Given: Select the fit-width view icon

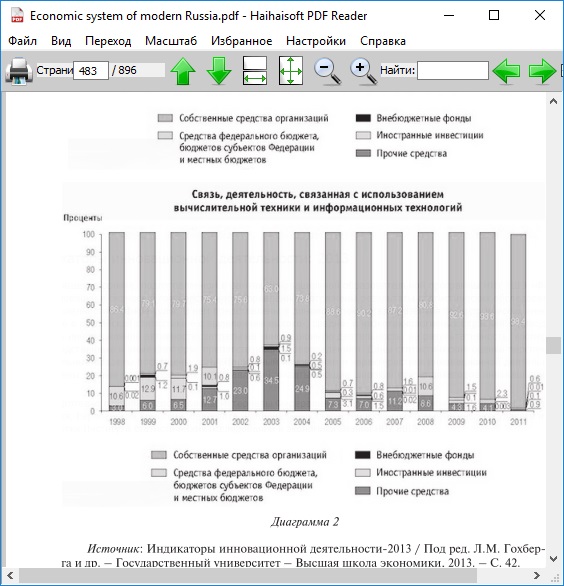Looking at the screenshot, I should (x=255, y=71).
